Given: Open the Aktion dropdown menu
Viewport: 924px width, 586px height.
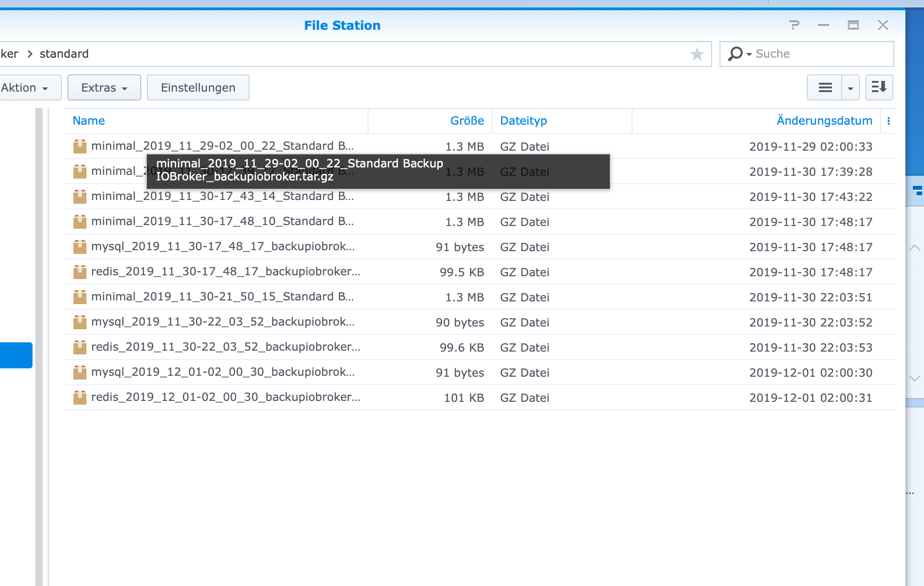Looking at the screenshot, I should 30,87.
